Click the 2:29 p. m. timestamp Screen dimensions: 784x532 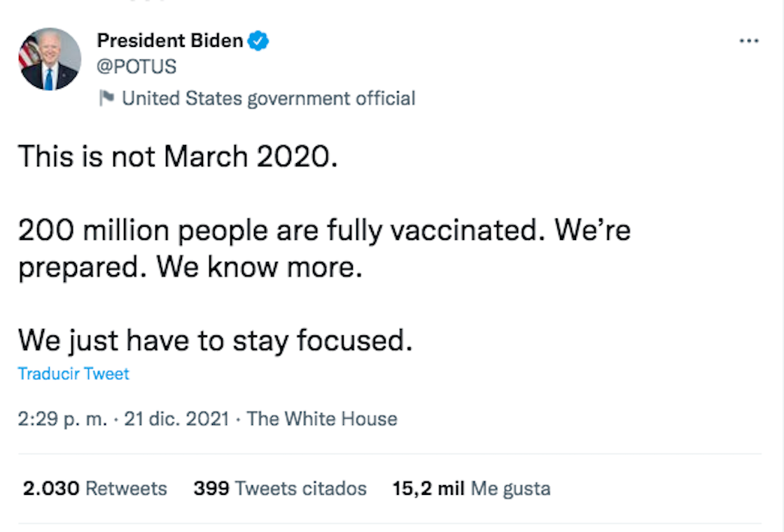62,419
